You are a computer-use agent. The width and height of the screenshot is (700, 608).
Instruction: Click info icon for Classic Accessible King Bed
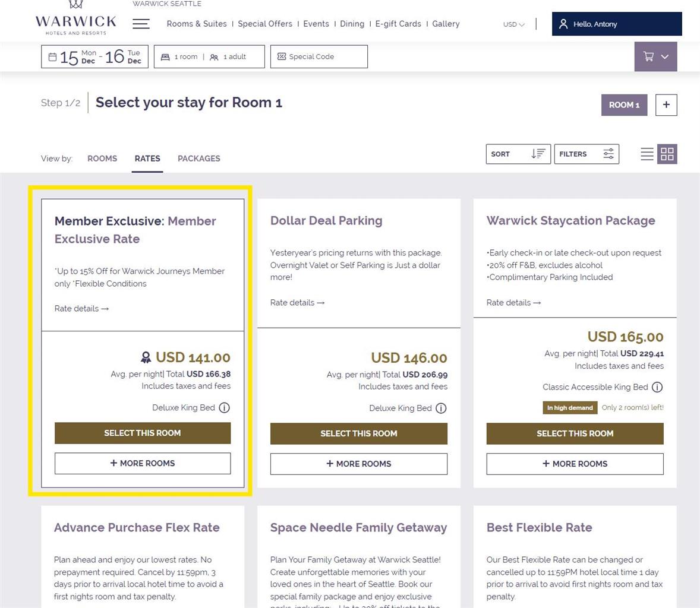click(657, 387)
